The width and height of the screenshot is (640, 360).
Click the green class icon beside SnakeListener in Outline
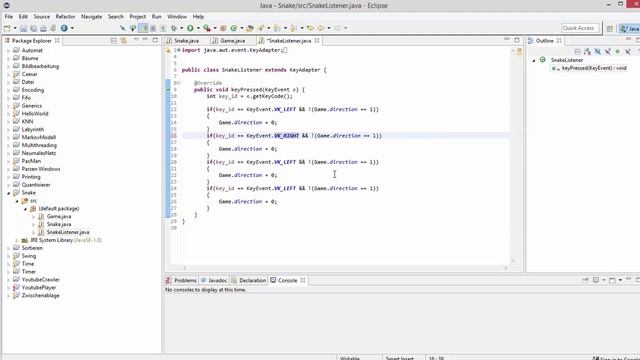tap(542, 60)
